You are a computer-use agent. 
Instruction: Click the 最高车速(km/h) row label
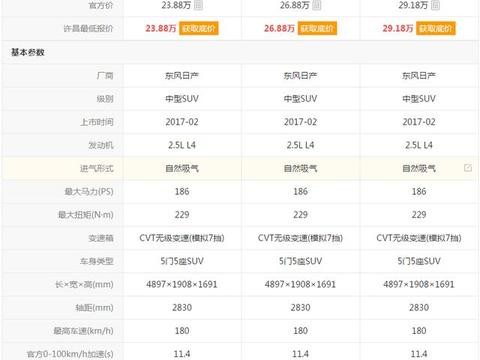[x=83, y=331]
